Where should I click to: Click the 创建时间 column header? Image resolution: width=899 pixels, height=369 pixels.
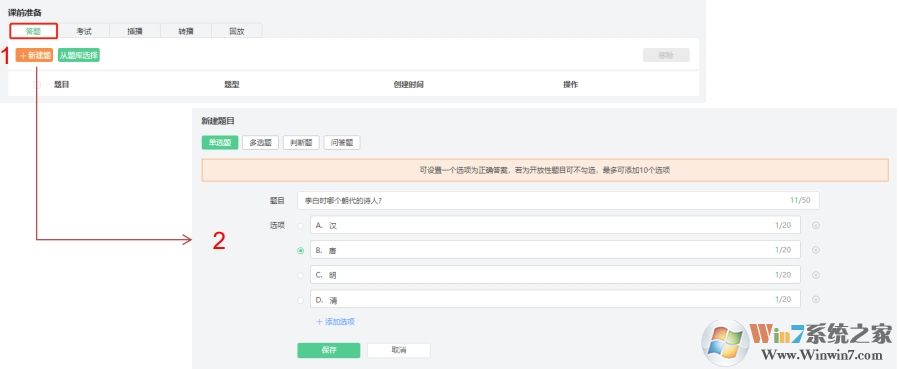[408, 84]
